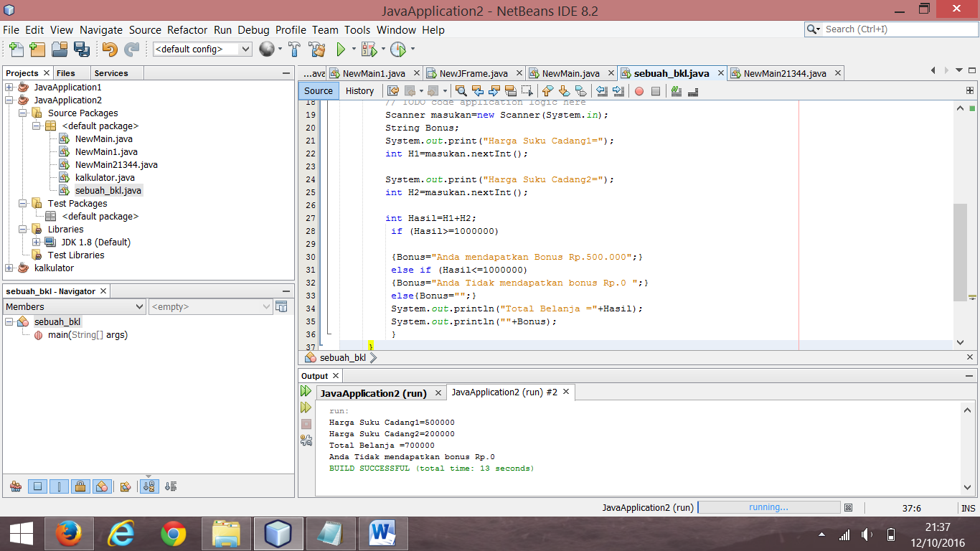
Task: Open the Navigate menu
Action: coord(101,30)
